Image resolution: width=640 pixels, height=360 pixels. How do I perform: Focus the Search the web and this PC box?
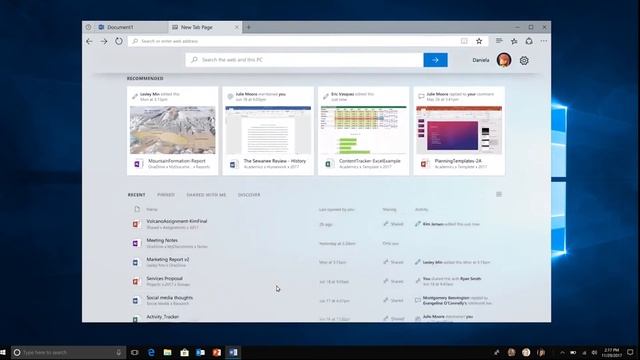304,60
